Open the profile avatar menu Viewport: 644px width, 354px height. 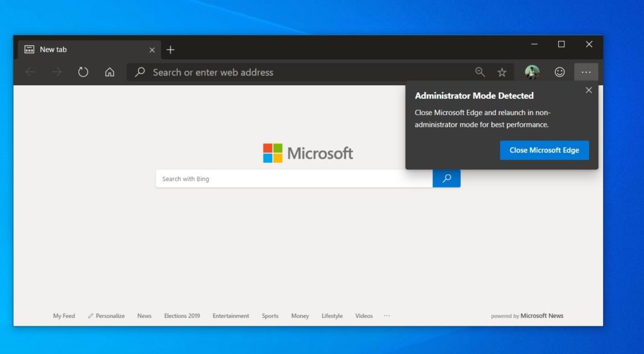531,72
